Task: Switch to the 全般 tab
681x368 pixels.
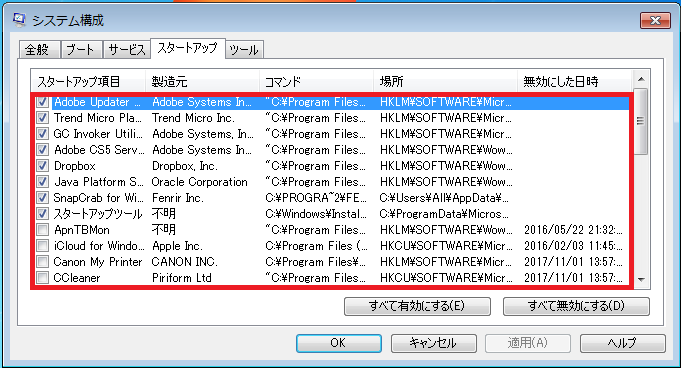Action: pyautogui.click(x=40, y=50)
